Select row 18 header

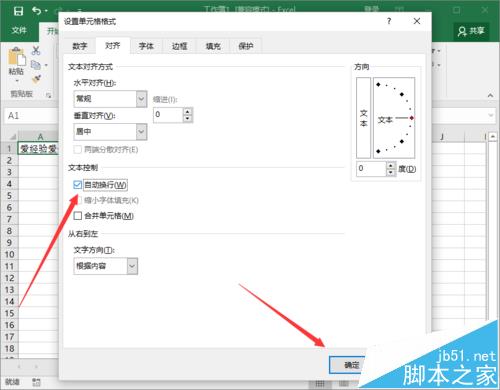point(9,349)
